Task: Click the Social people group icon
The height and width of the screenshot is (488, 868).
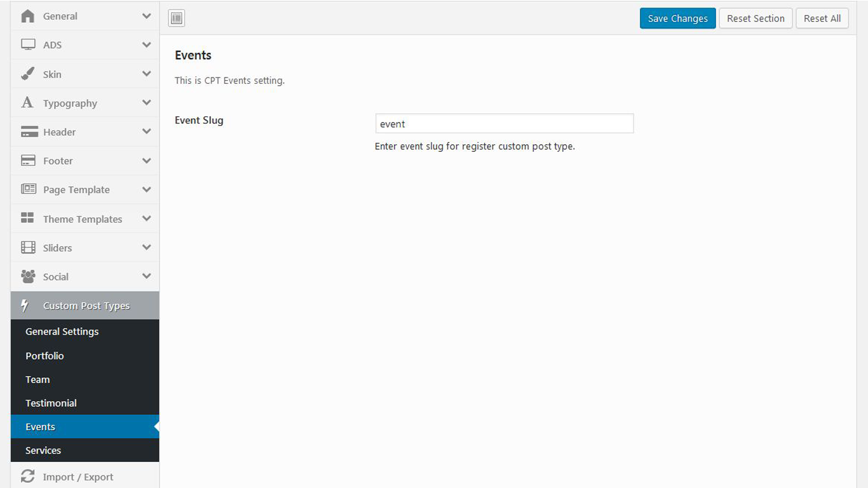Action: pos(28,276)
